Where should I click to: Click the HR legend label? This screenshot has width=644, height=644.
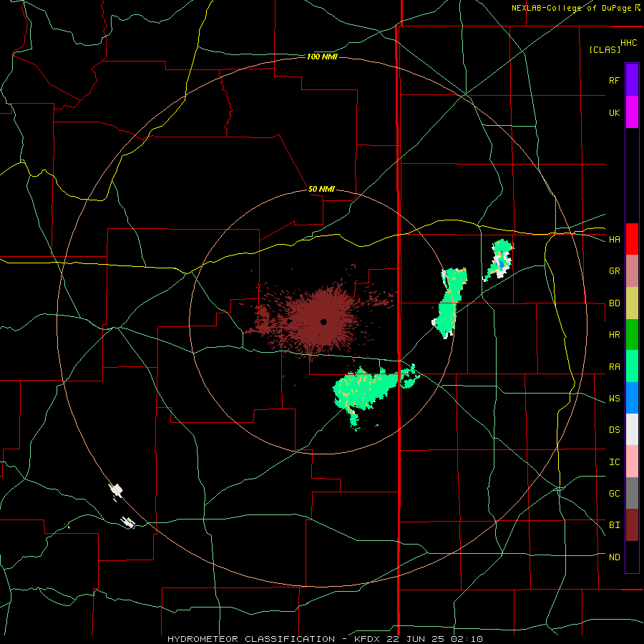click(614, 335)
